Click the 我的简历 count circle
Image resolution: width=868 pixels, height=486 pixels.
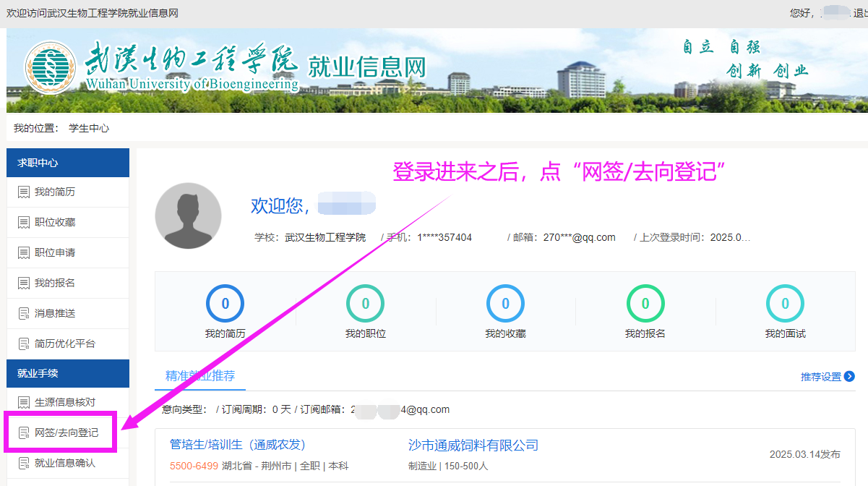(x=225, y=304)
